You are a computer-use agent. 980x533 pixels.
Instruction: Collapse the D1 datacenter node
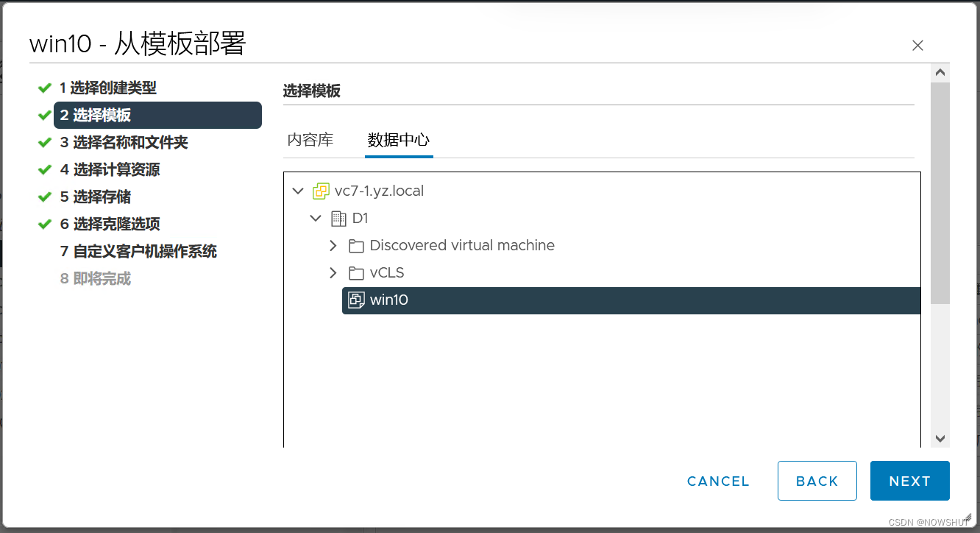click(316, 219)
